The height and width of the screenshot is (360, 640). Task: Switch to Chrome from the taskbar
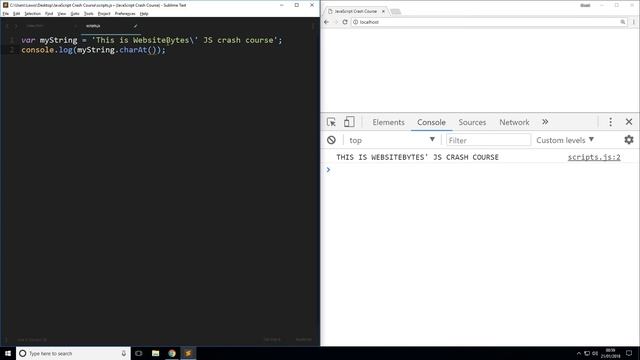[172, 353]
